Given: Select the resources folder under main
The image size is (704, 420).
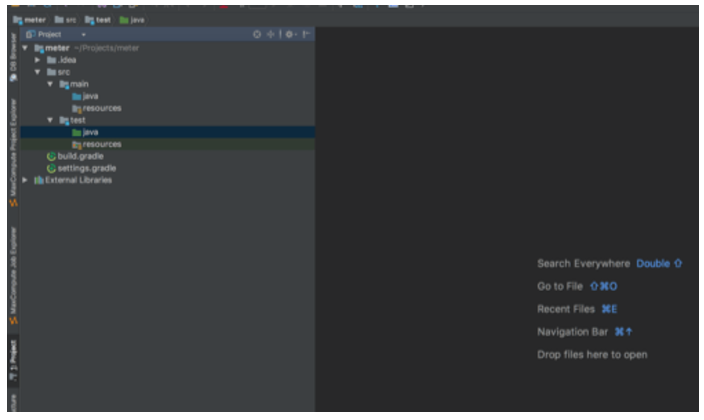Looking at the screenshot, I should (97, 108).
